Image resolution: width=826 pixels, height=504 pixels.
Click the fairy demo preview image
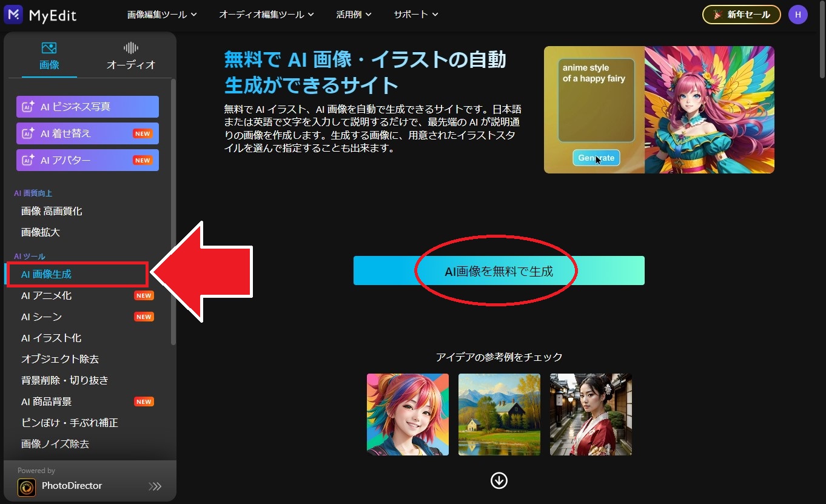click(x=659, y=110)
